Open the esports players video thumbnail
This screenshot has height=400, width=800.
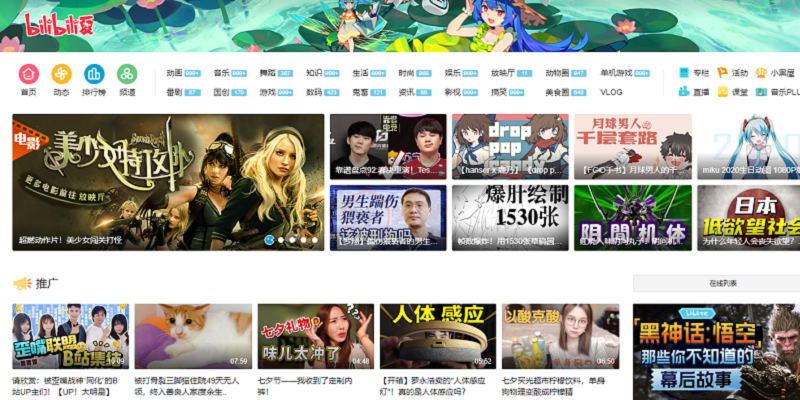388,146
